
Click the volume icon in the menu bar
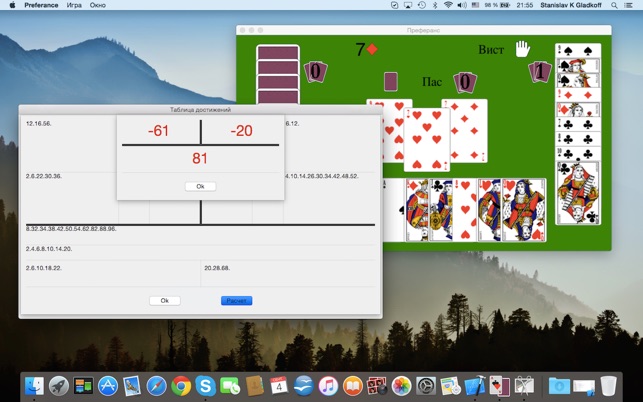tap(462, 5)
